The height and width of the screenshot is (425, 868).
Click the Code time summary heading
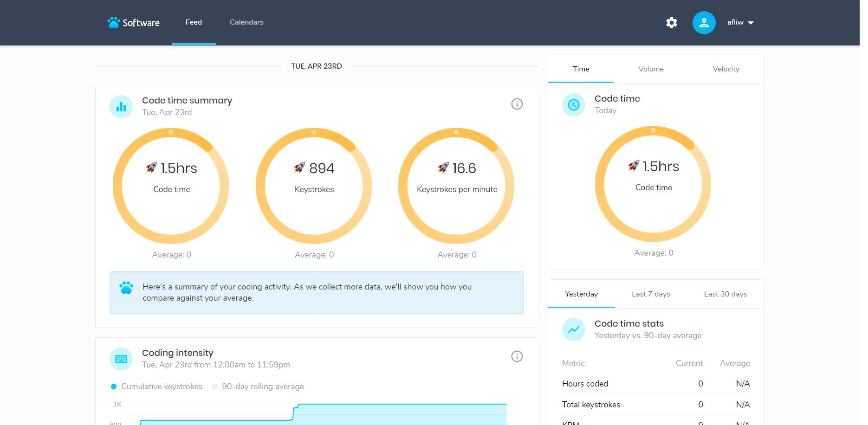pos(187,101)
